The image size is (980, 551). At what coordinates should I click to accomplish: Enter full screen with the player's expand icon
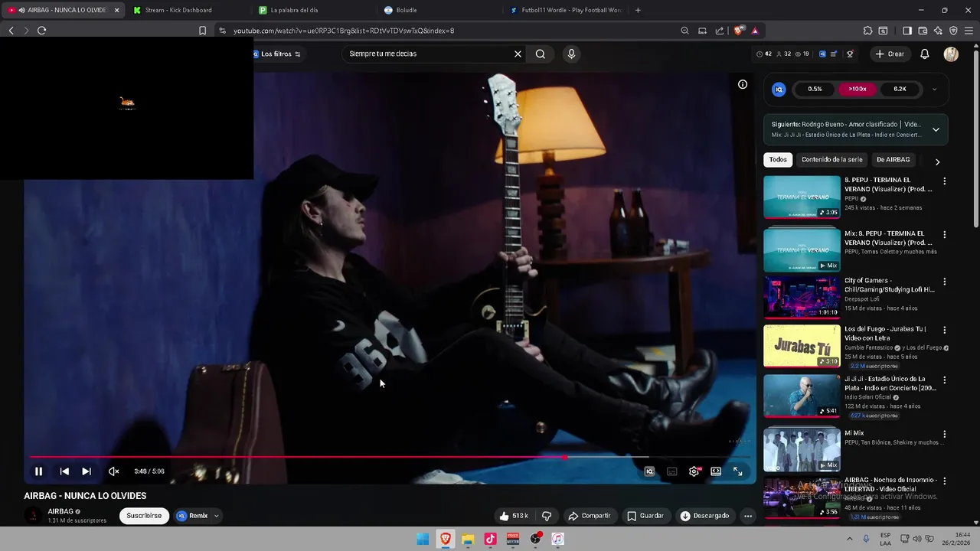point(738,471)
